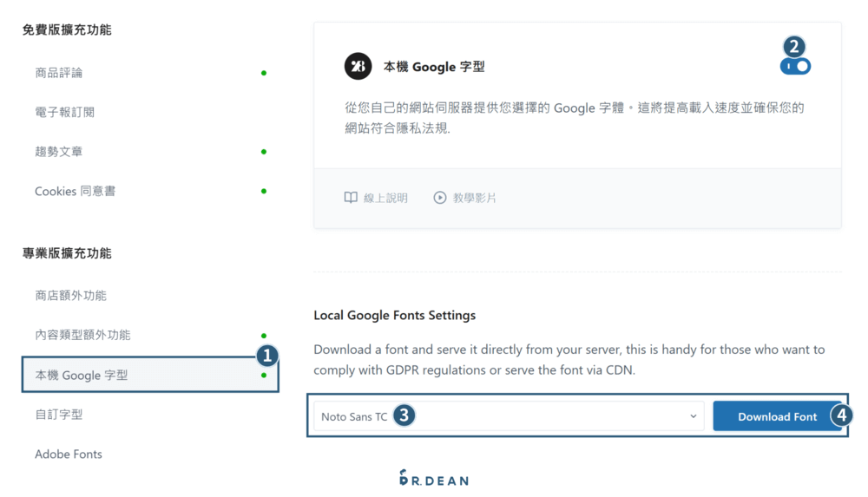Click the Local Google Fonts Settings heading
868x497 pixels.
395,315
